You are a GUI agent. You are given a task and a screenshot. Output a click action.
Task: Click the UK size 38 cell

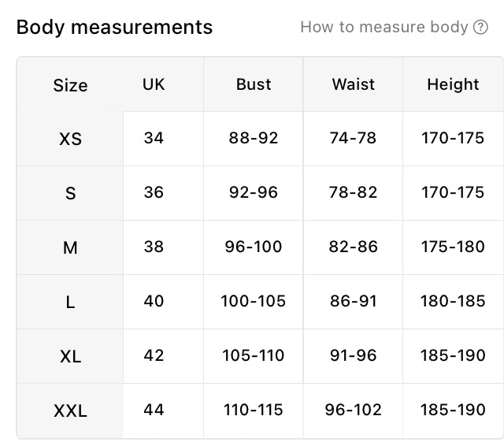tap(154, 247)
